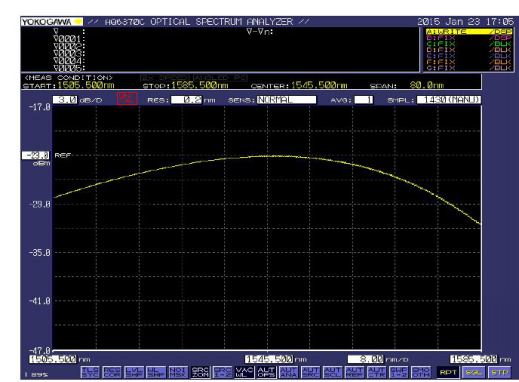Toggle the VAC WL indicator
The width and height of the screenshot is (519, 382).
pos(244,372)
